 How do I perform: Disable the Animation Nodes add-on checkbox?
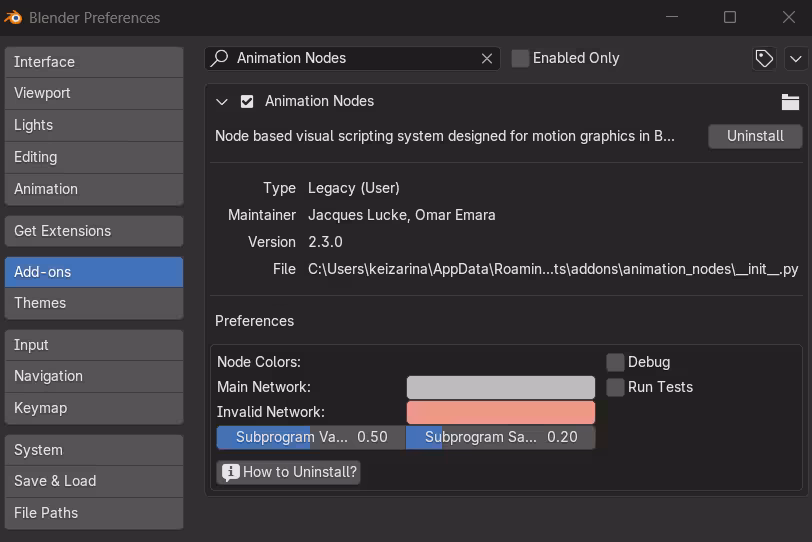(247, 101)
